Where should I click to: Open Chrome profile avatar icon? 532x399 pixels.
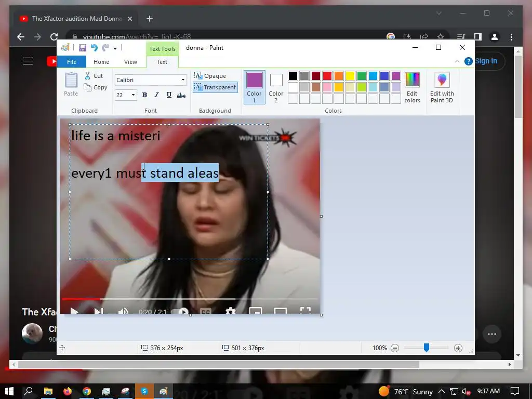click(495, 37)
